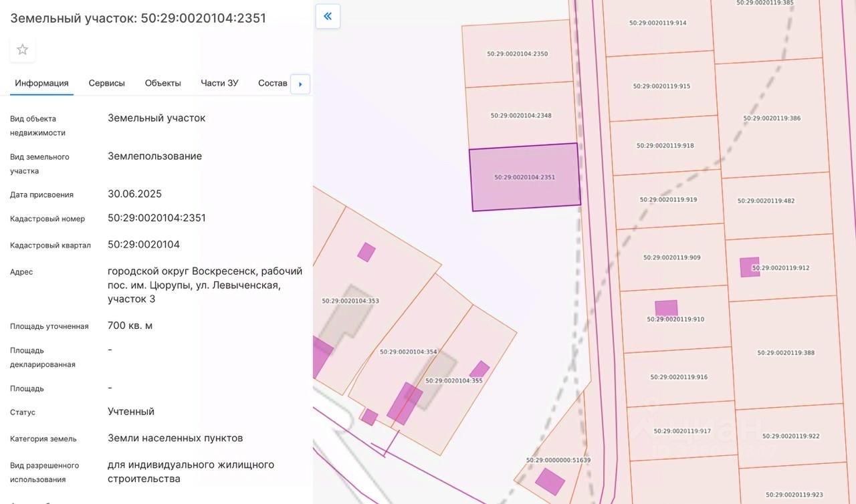Select parcel 50:29:0020119:910 on map
Viewport: 856px width, 504px height.
click(675, 320)
